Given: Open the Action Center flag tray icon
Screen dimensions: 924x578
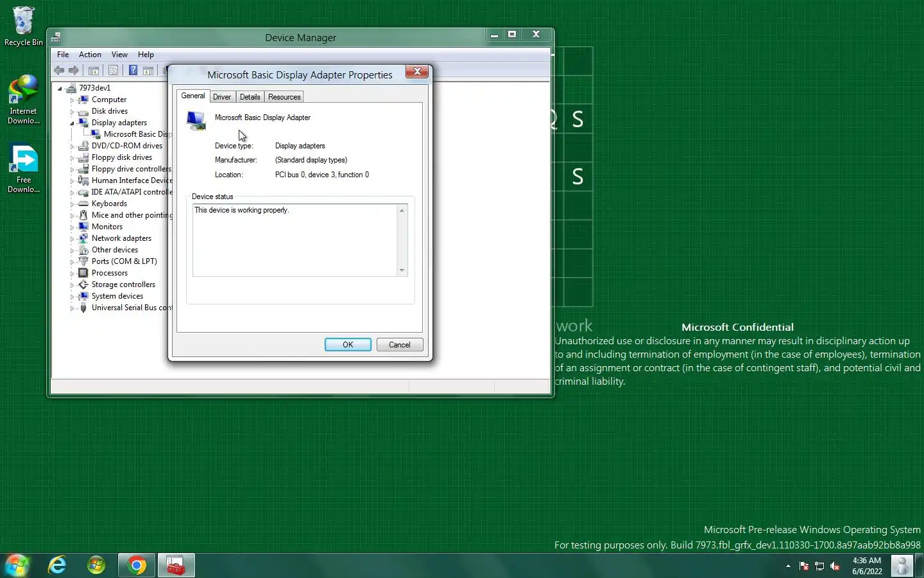Looking at the screenshot, I should (804, 566).
